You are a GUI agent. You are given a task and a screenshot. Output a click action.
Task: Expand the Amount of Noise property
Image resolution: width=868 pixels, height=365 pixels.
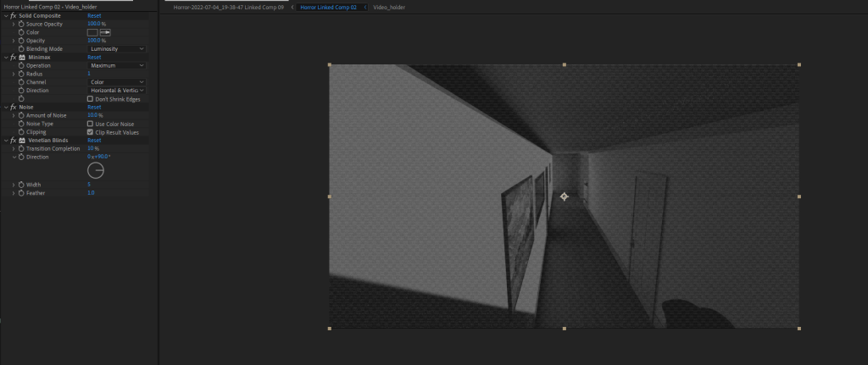[x=14, y=115]
